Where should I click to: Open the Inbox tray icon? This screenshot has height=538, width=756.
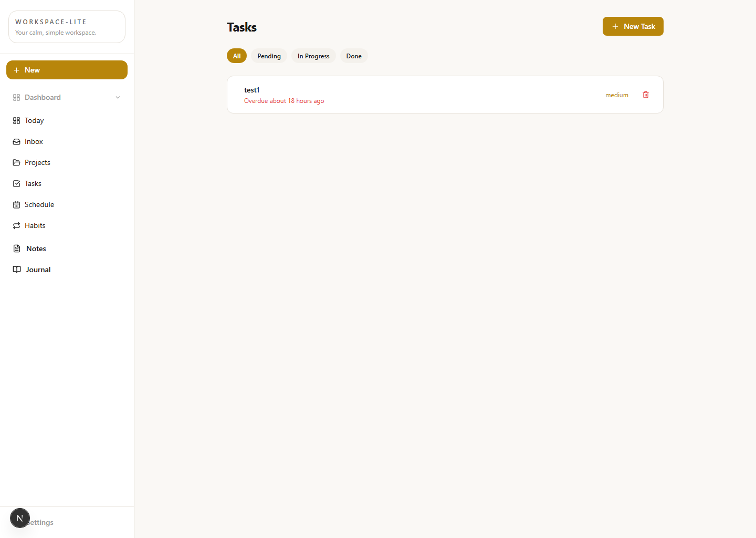pos(17,141)
